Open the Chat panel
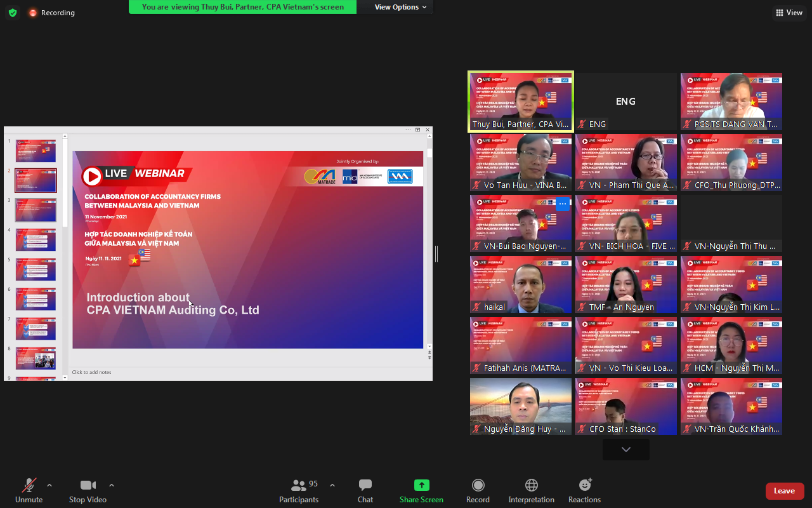812x508 pixels. 365,491
